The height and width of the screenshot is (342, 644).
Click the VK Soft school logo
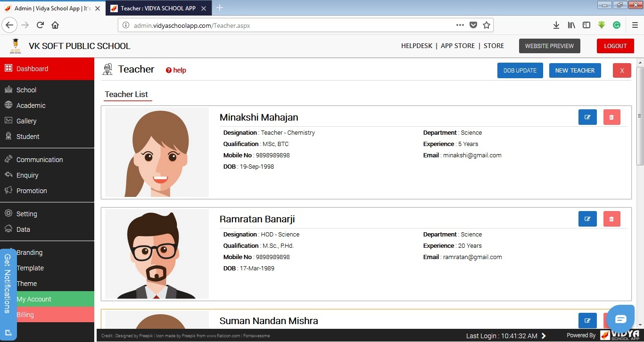[x=16, y=46]
